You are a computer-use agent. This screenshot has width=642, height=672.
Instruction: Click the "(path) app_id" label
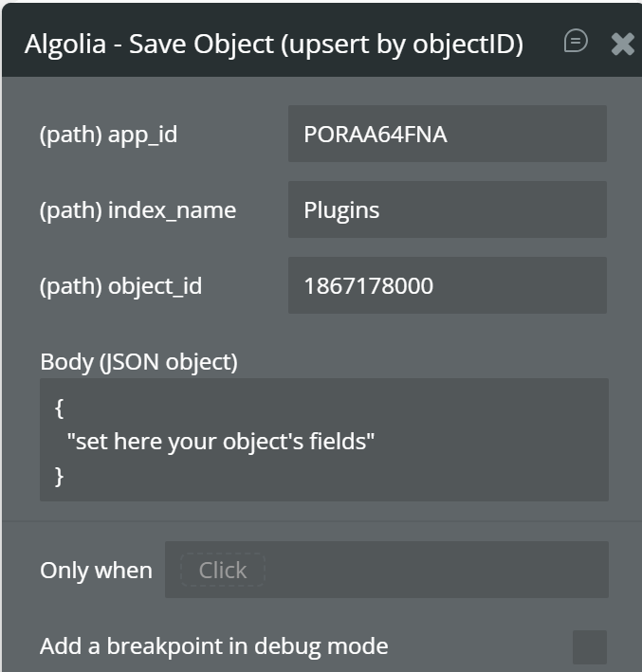coord(108,135)
